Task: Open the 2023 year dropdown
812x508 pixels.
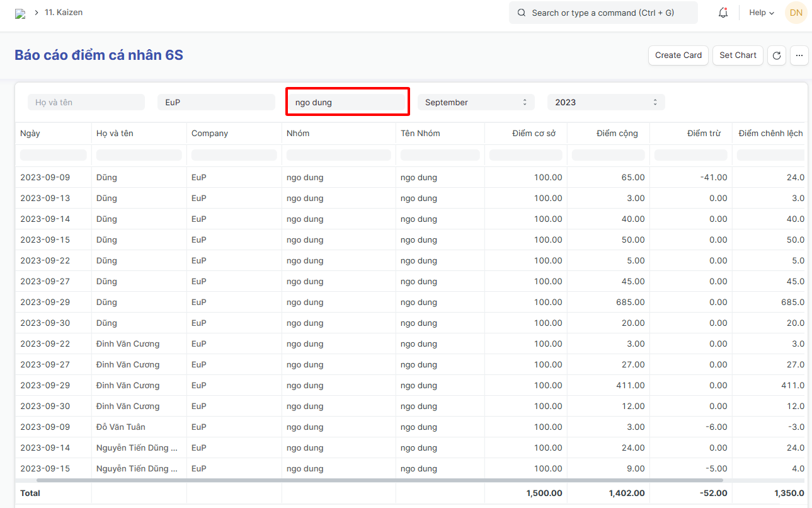Action: pyautogui.click(x=605, y=102)
